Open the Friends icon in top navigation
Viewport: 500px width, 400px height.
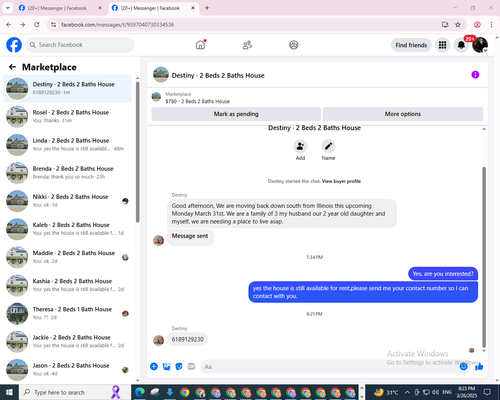pos(247,45)
